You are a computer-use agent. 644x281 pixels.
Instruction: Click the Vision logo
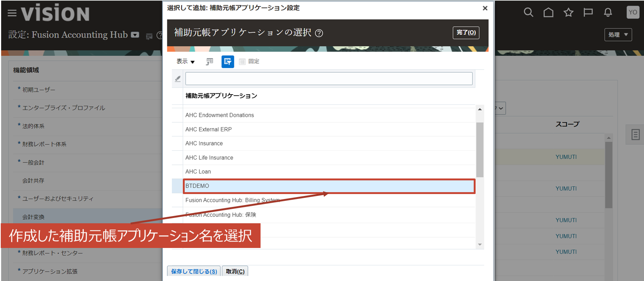55,13
